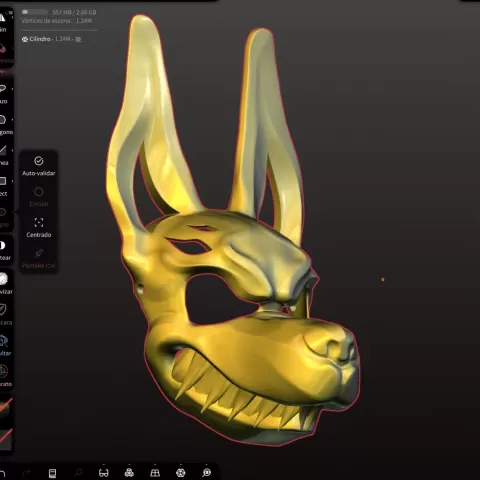Viewport: 480px width, 480px height.
Task: Click the magnifier focus icon
Action: click(207, 473)
